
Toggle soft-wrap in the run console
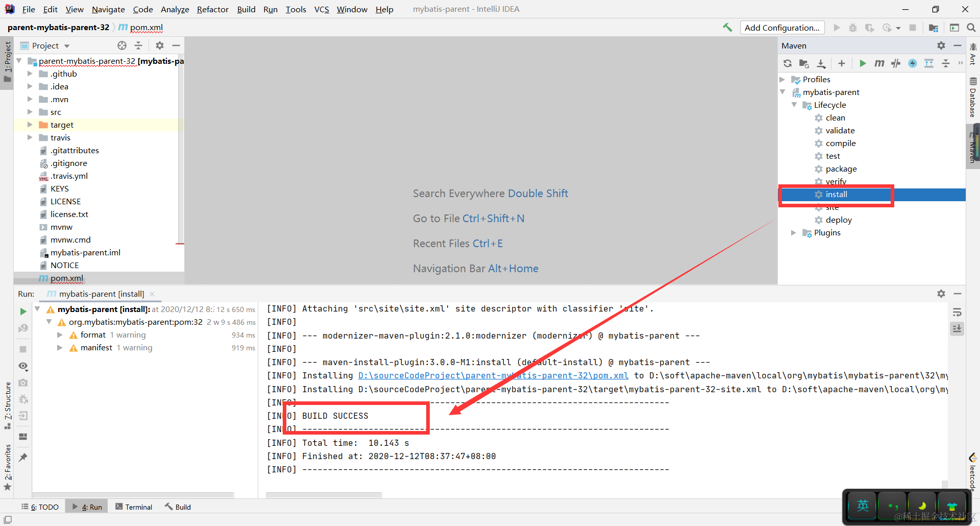[957, 313]
